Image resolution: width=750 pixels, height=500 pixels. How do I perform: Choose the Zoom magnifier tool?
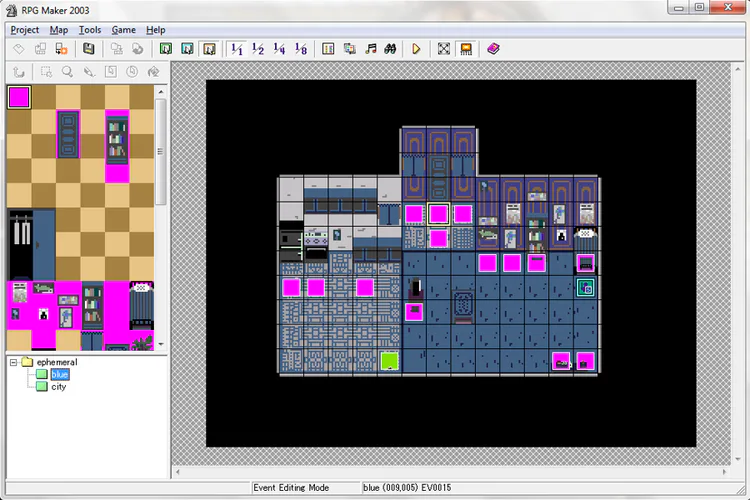(x=67, y=72)
